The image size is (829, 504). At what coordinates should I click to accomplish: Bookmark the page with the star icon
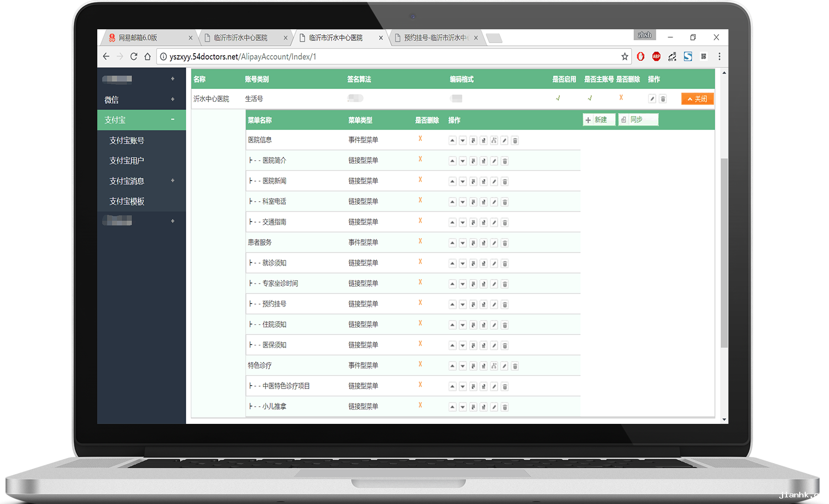point(625,56)
